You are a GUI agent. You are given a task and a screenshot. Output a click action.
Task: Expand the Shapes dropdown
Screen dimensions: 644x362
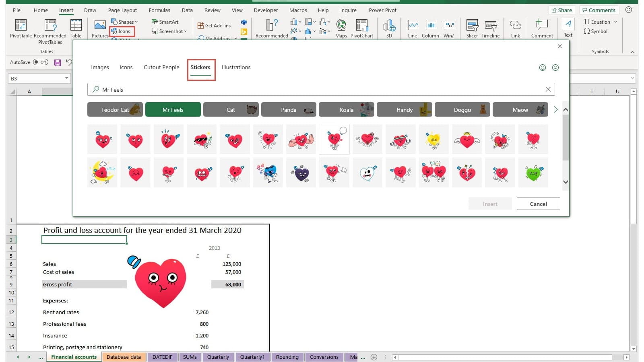pyautogui.click(x=125, y=22)
